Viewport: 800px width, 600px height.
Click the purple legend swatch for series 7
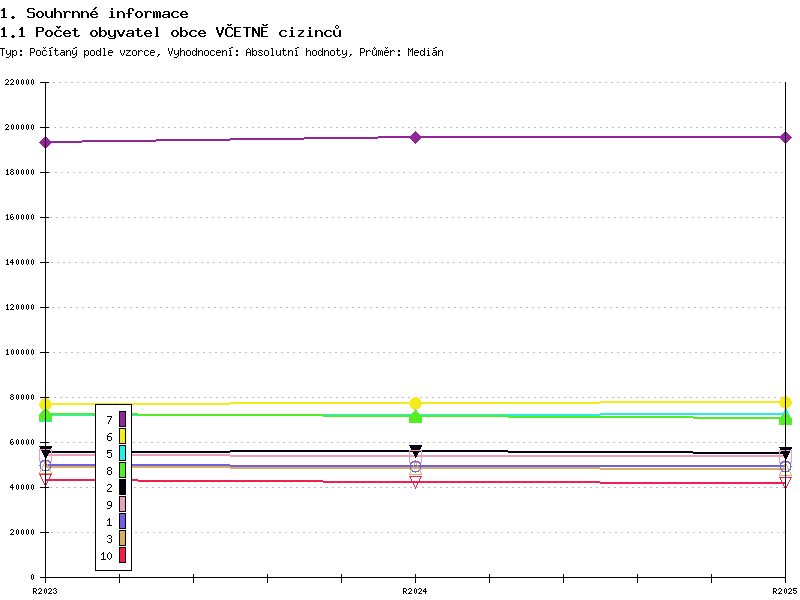(122, 419)
